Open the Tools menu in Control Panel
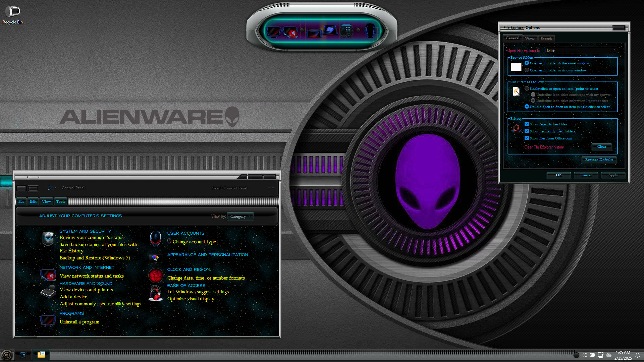 (61, 201)
